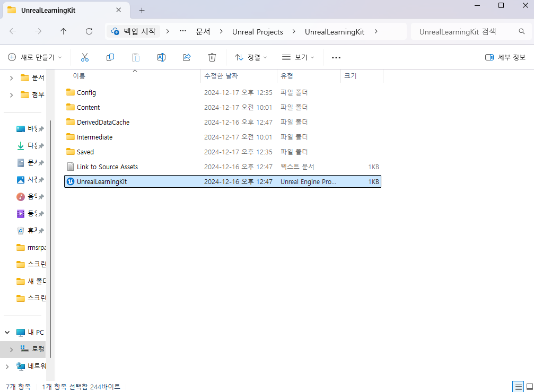Expand chevron after UnrealLearningKit breadcrumb
534x392 pixels.
pos(376,31)
